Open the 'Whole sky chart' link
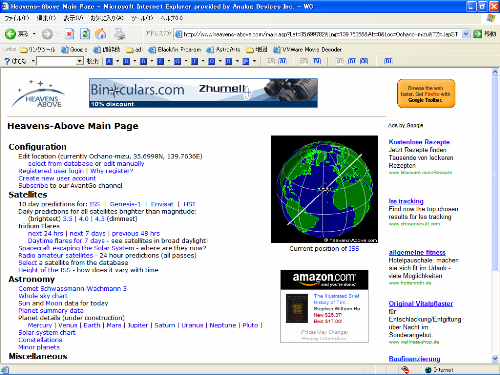The image size is (500, 375). (43, 296)
